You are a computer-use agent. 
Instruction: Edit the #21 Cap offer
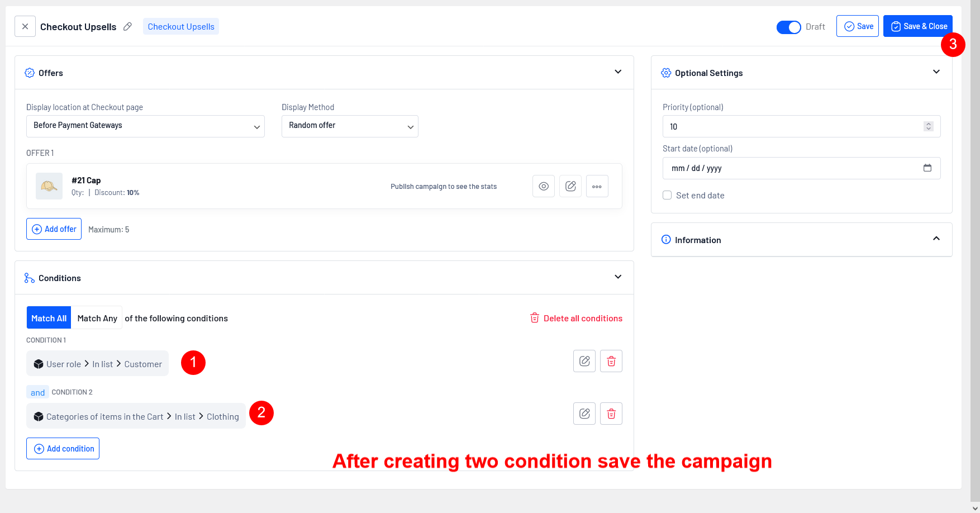570,186
